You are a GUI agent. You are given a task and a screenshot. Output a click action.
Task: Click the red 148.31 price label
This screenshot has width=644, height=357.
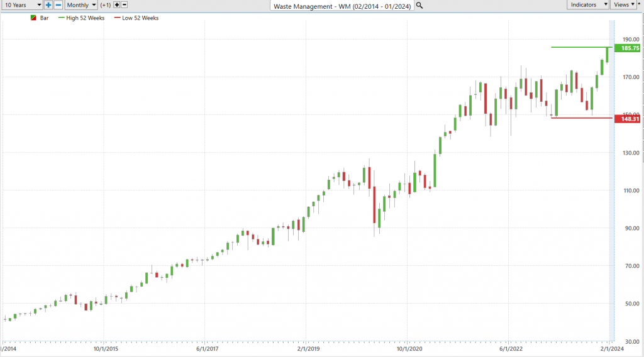pyautogui.click(x=627, y=119)
